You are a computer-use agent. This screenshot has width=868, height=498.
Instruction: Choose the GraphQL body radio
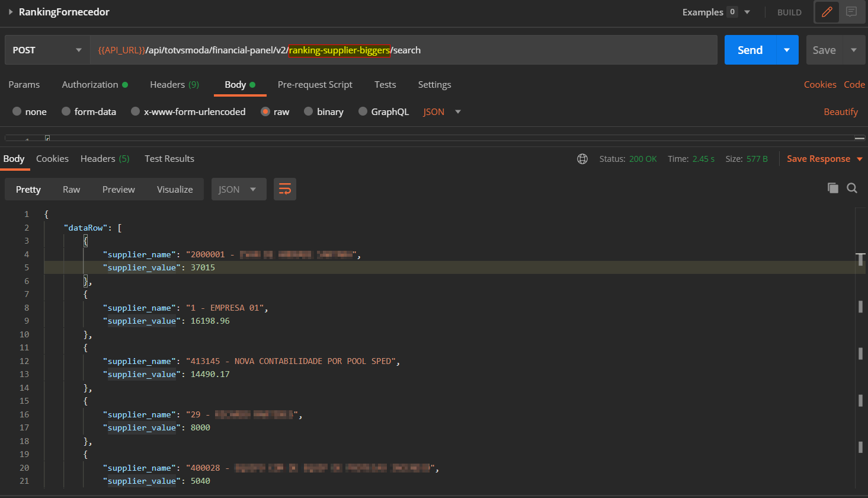click(363, 111)
